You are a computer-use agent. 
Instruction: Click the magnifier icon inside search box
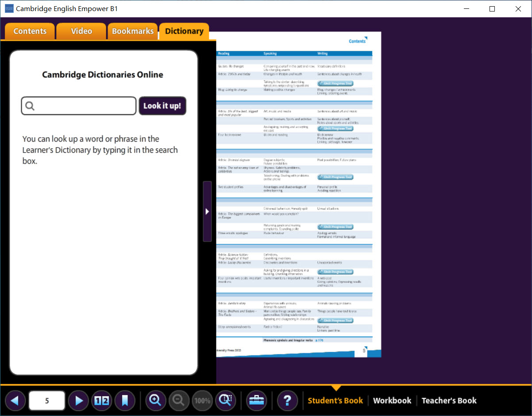pyautogui.click(x=30, y=106)
